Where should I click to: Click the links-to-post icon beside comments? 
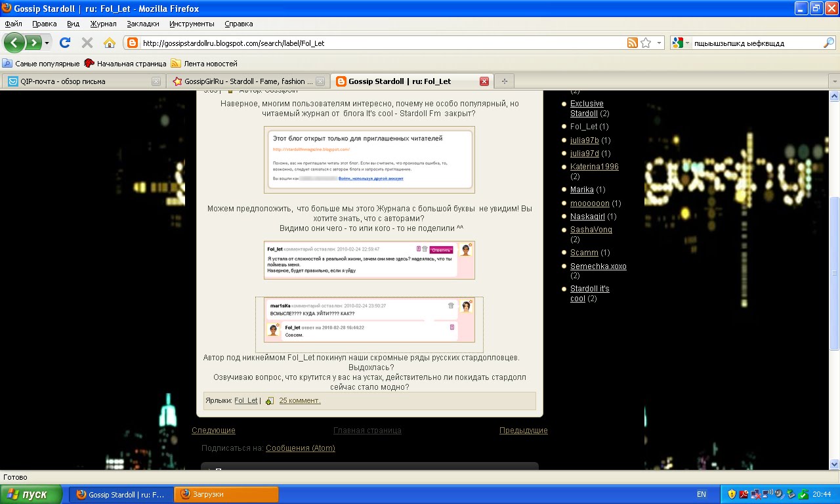[x=270, y=401]
